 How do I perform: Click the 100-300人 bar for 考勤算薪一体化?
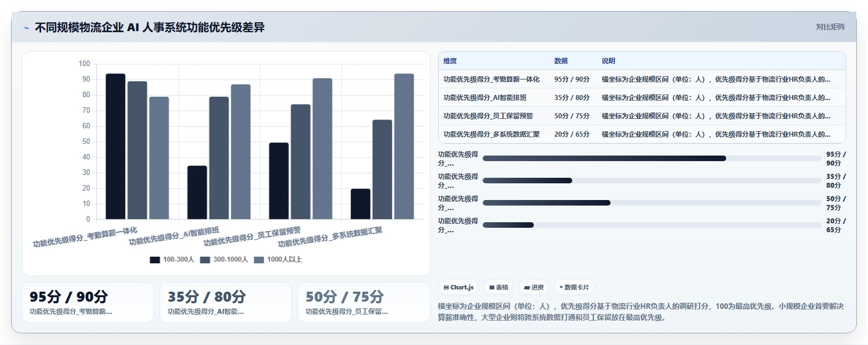116,147
